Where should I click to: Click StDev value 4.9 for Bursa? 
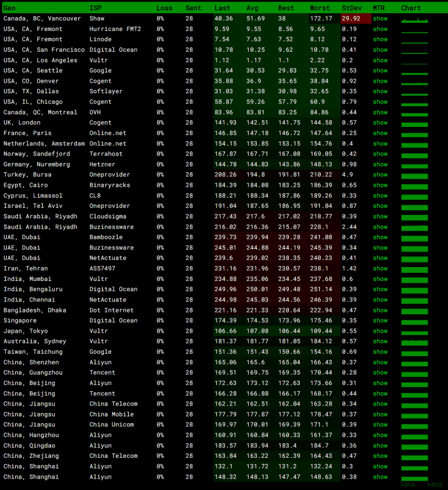click(347, 175)
